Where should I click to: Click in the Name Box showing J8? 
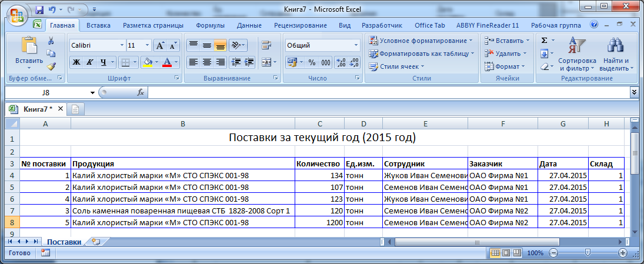(x=46, y=93)
